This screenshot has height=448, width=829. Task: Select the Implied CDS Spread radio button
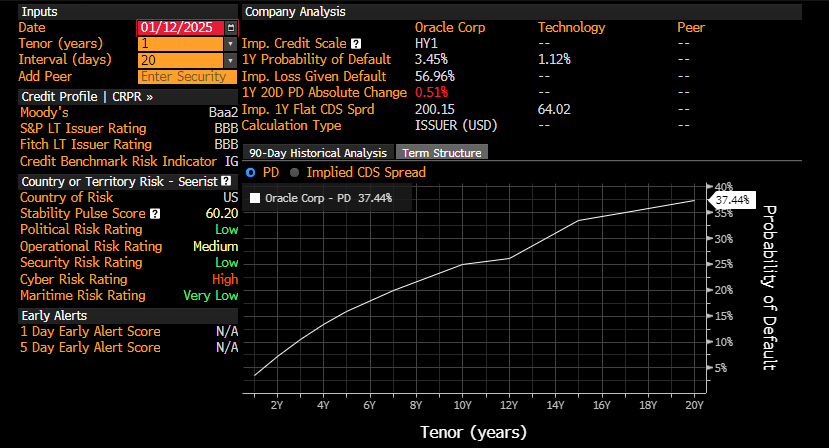pyautogui.click(x=294, y=172)
